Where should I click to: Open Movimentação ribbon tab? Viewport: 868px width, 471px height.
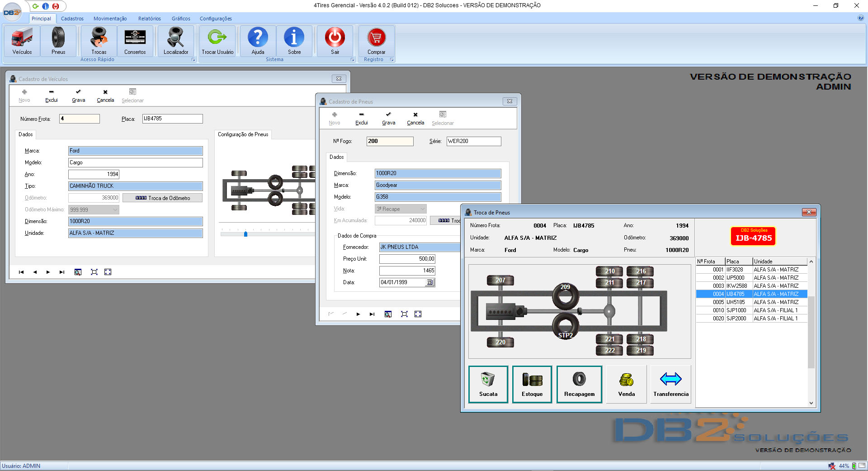(110, 19)
